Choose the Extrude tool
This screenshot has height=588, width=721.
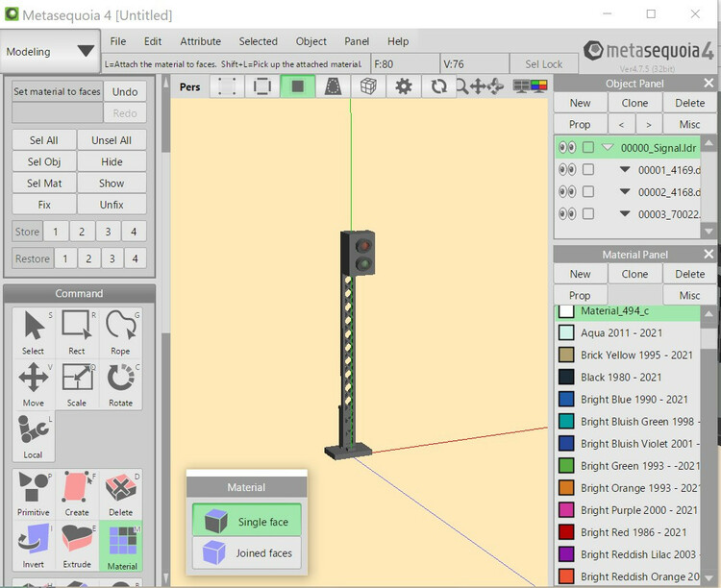(77, 546)
